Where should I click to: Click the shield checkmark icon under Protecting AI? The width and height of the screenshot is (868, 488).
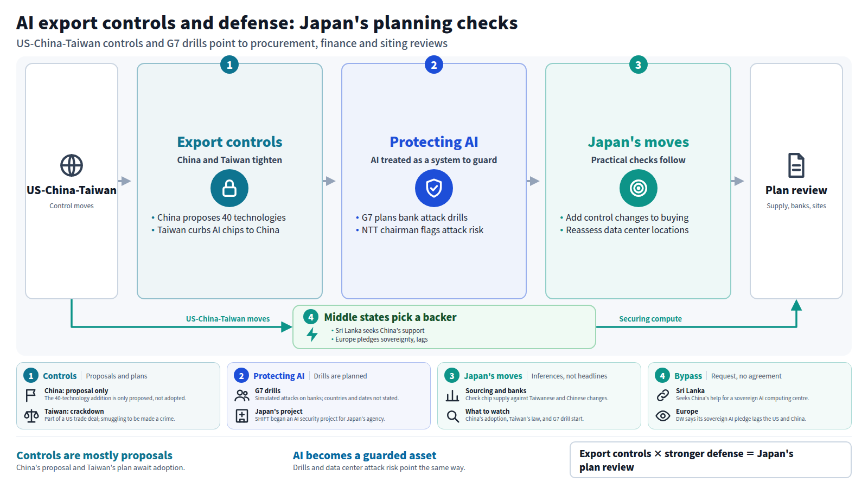tap(434, 188)
